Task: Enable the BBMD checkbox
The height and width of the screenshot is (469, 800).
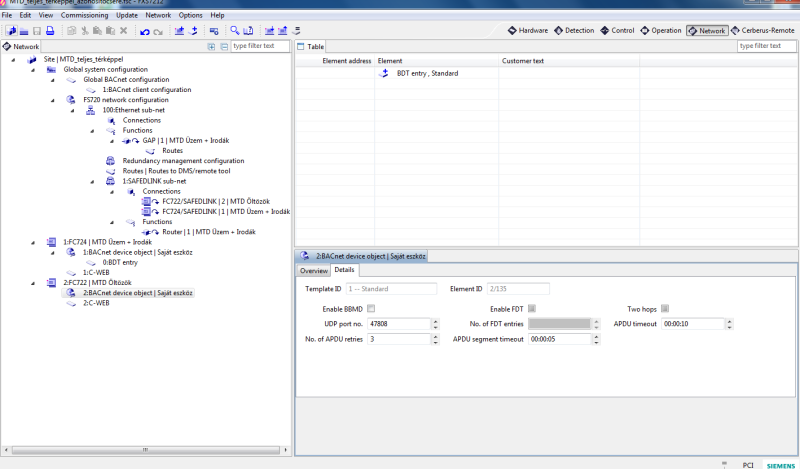Action: point(371,308)
